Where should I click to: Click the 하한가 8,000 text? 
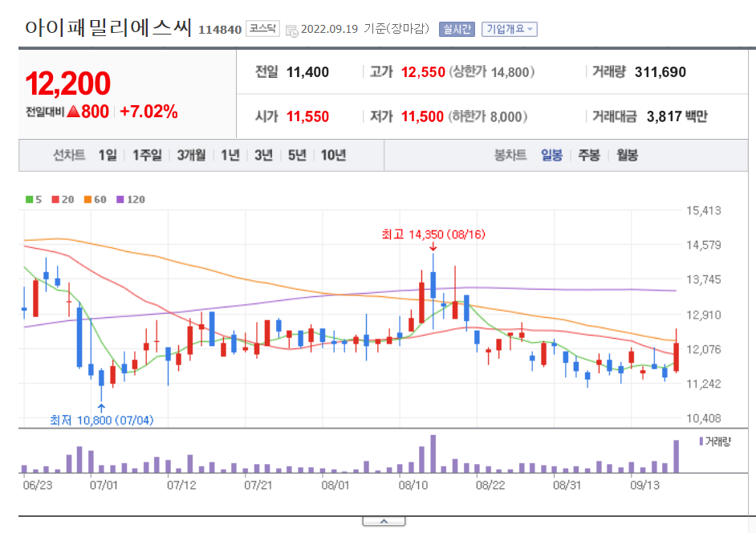click(x=488, y=116)
